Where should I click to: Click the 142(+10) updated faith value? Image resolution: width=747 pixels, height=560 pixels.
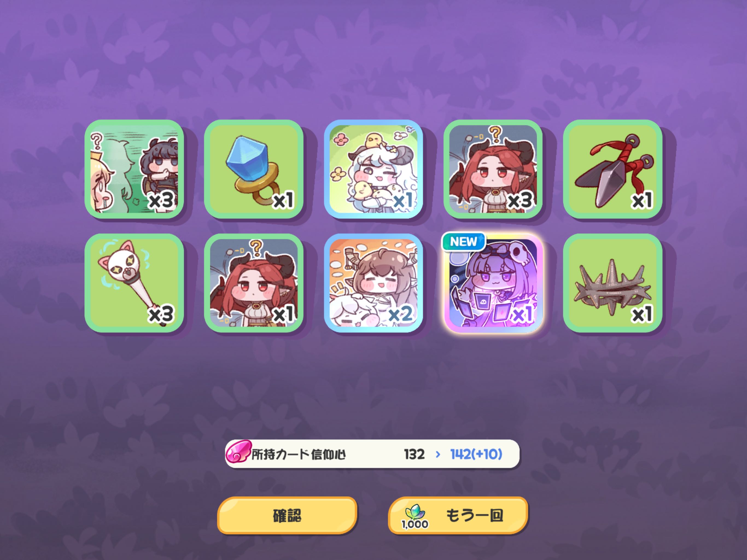click(x=476, y=454)
